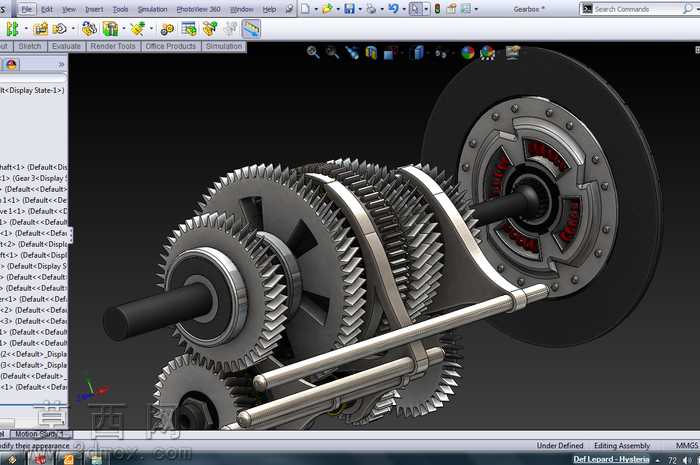Expand the feature panel with double chevron

point(61,65)
